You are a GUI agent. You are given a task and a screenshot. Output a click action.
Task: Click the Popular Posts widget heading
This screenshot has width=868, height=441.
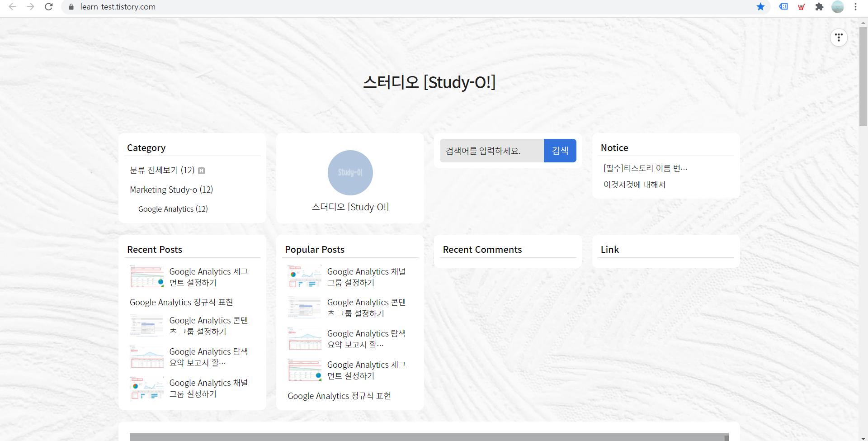[315, 250]
